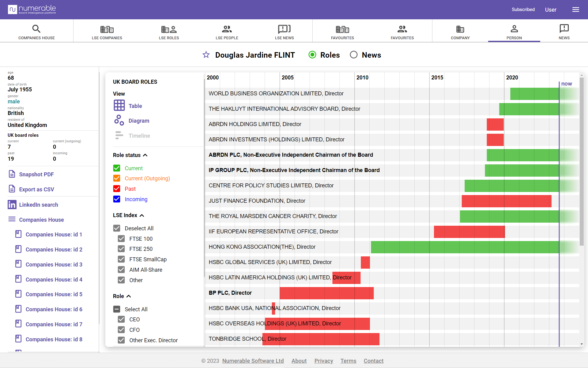This screenshot has width=588, height=368.
Task: Switch to Table view icon
Action: click(119, 105)
